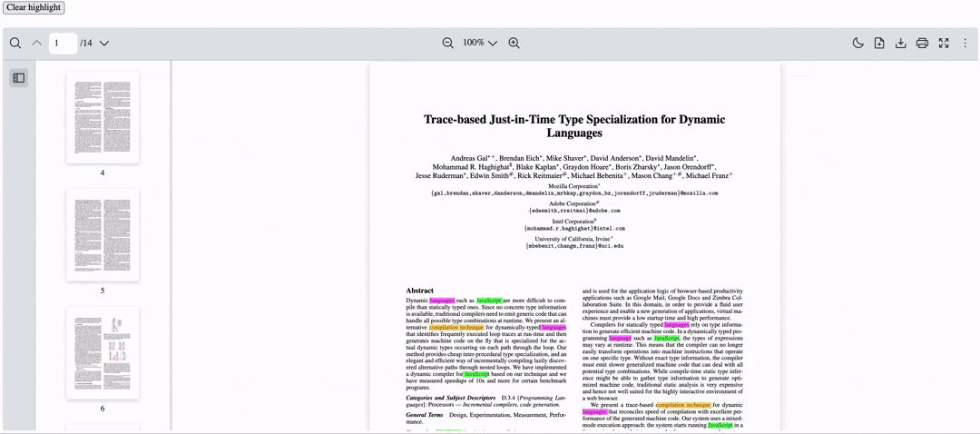Click the 'Abstract' heading
The height and width of the screenshot is (434, 980).
[x=419, y=291]
